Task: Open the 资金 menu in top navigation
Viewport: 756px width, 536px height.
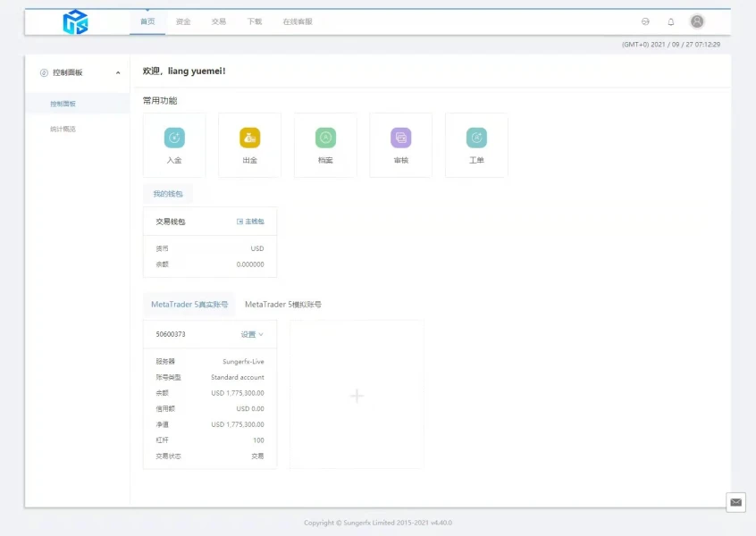Action: click(x=183, y=21)
